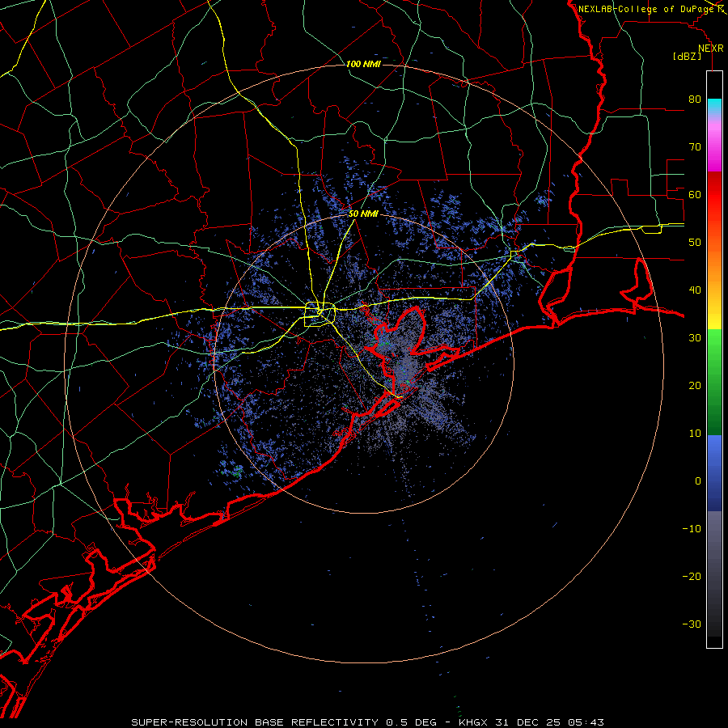Click the 50 dBZ scale value
This screenshot has width=728, height=728.
695,243
